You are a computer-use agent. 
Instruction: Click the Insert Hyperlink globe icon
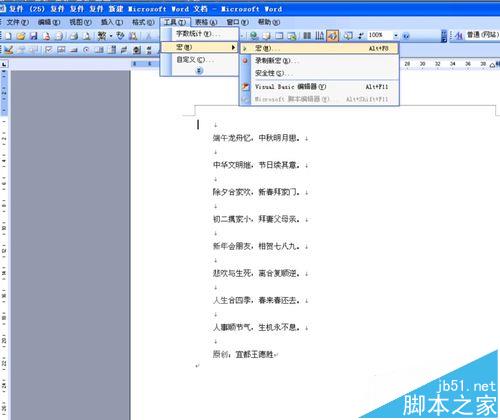pos(254,36)
